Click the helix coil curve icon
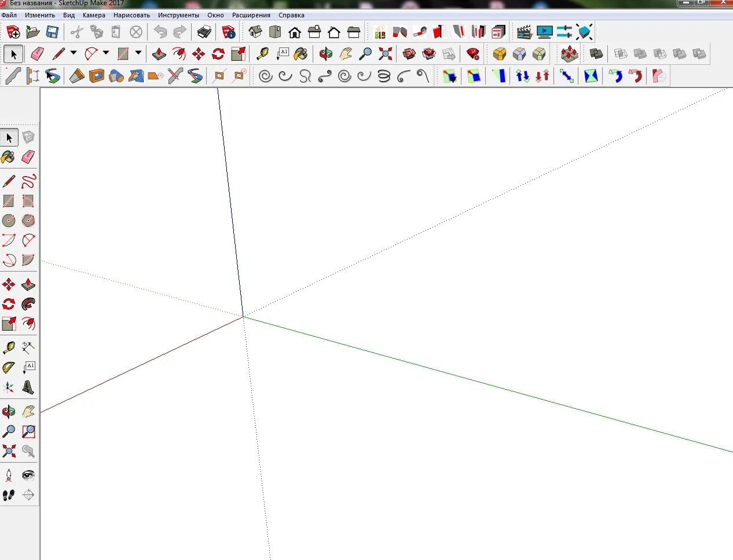This screenshot has width=733, height=560. (x=384, y=76)
